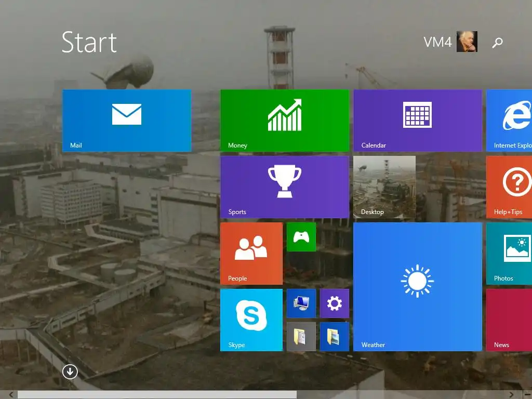The image size is (532, 399).
Task: Click the search magnifier icon
Action: tap(497, 43)
